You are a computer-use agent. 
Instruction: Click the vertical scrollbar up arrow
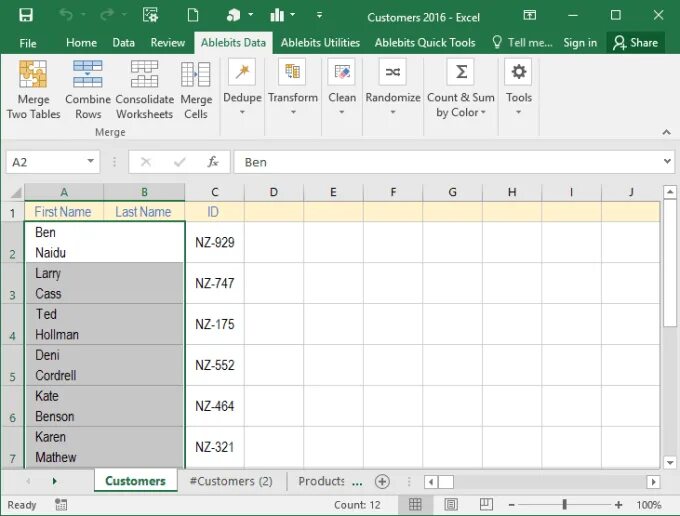click(670, 191)
